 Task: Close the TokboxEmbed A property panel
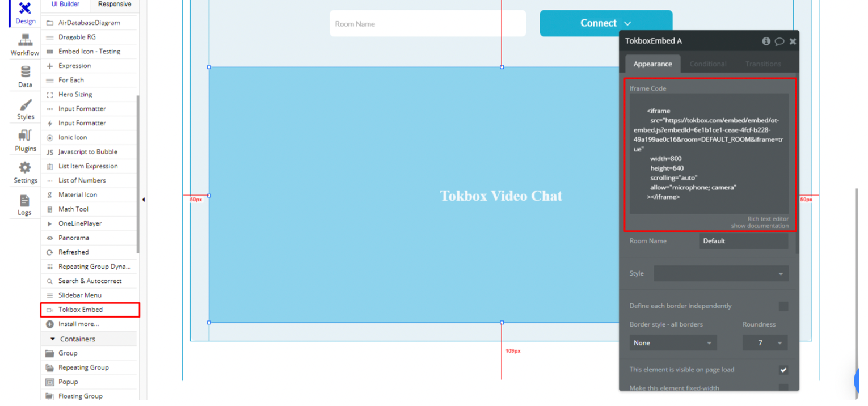[793, 41]
